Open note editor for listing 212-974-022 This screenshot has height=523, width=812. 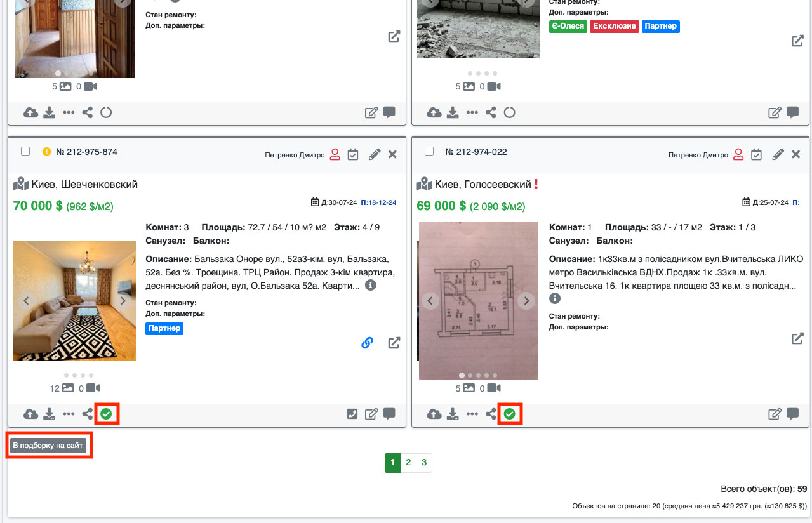click(775, 414)
